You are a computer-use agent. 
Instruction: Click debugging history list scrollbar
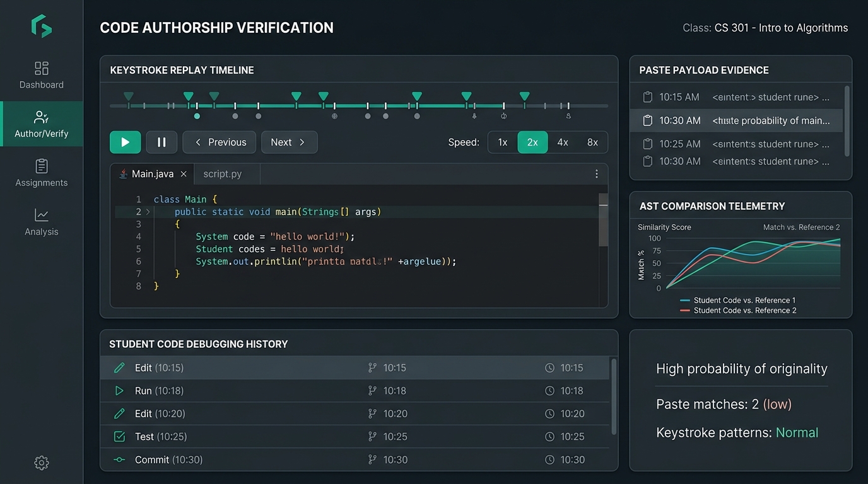tap(614, 396)
